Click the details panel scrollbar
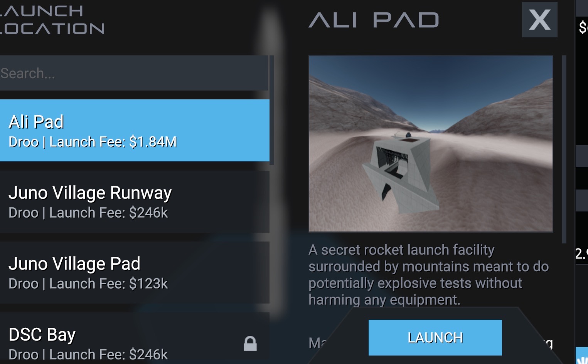 564,149
